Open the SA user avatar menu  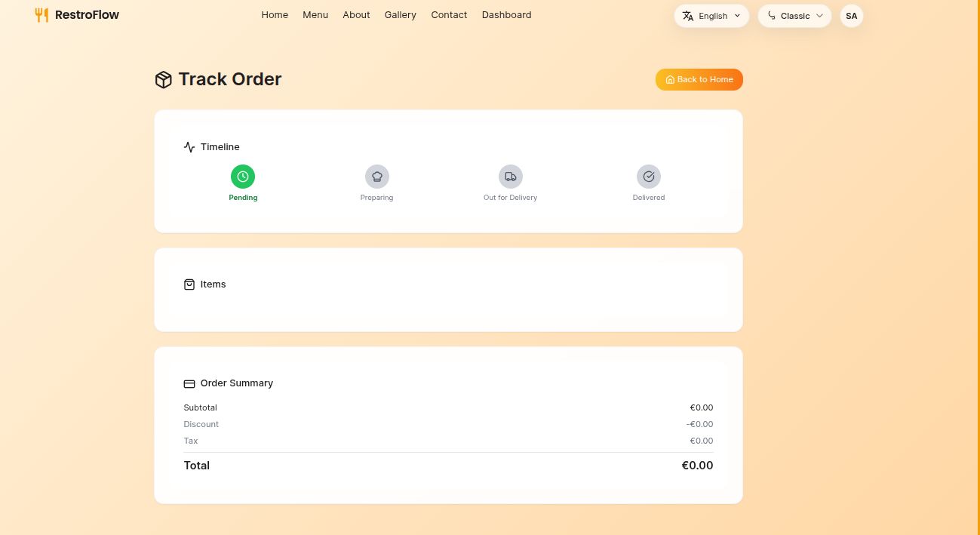[852, 16]
